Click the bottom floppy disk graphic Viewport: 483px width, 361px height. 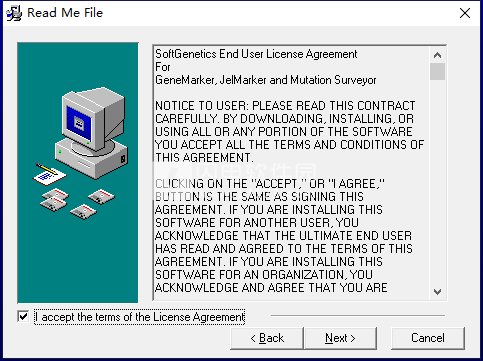tap(83, 212)
